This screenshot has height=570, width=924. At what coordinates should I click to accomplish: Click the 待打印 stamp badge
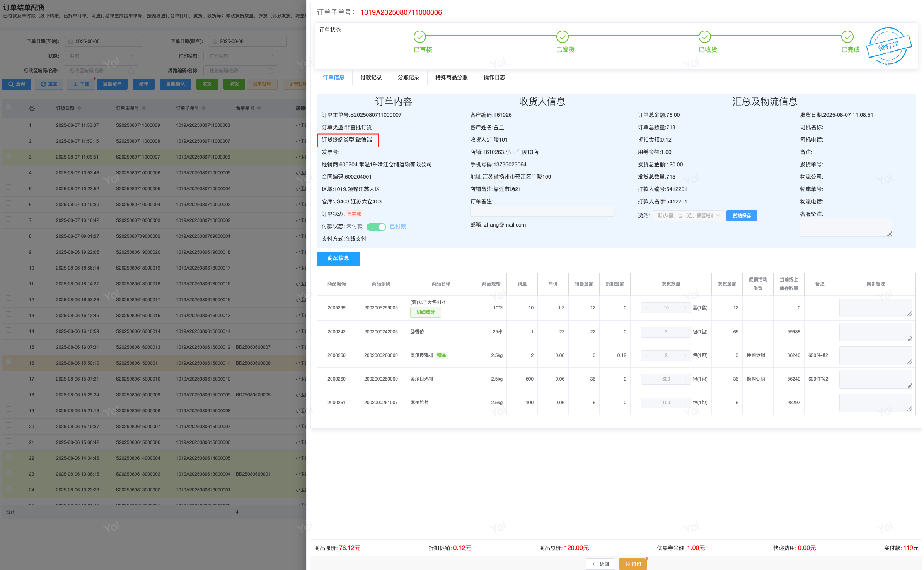889,46
